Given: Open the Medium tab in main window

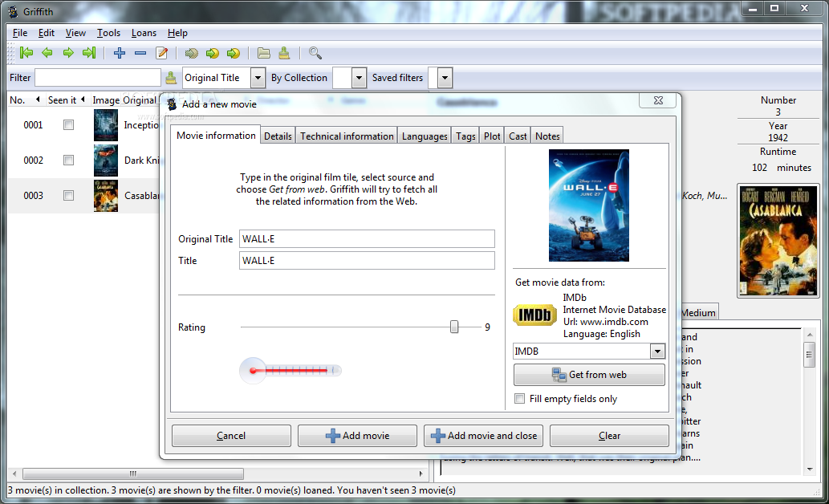Looking at the screenshot, I should pyautogui.click(x=698, y=312).
